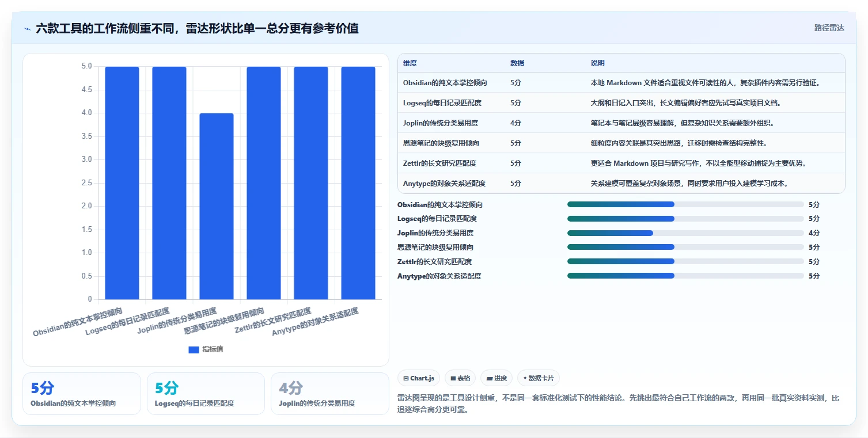Select table cell Joplin的传统分类易用度

click(x=441, y=123)
